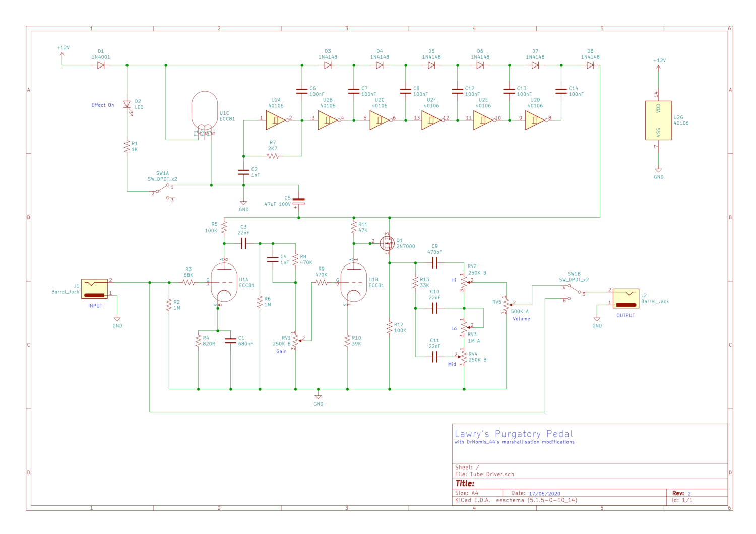
Task: Select the J1 INPUT barrel jack
Action: 95,289
